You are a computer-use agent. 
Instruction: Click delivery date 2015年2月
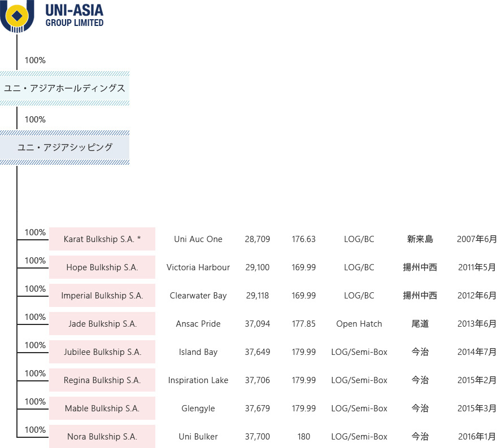coord(477,380)
